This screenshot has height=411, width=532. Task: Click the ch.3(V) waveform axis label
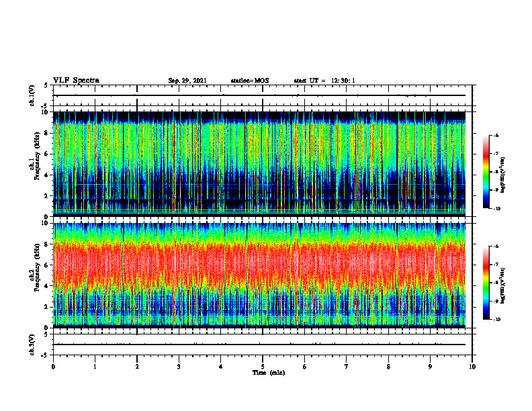32,345
